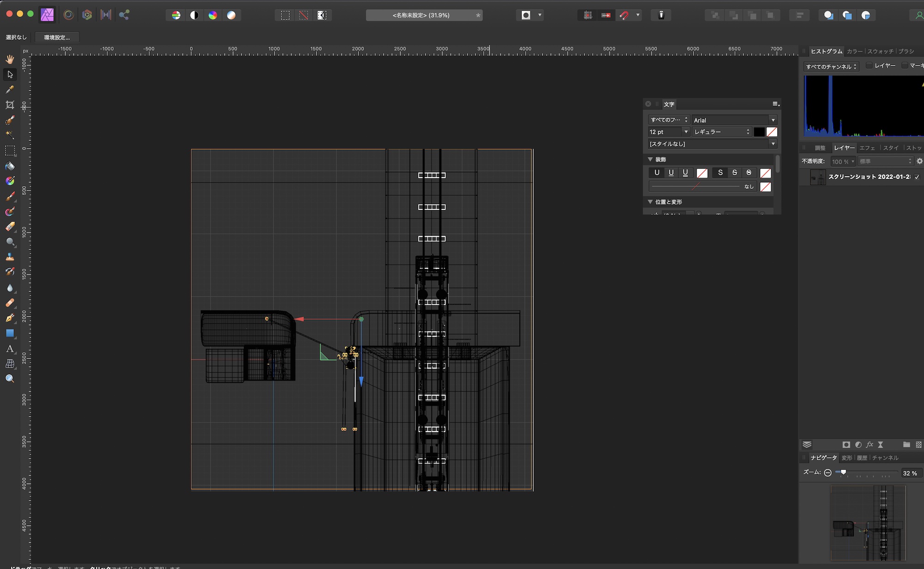
Task: Select the Pen tool
Action: [10, 318]
